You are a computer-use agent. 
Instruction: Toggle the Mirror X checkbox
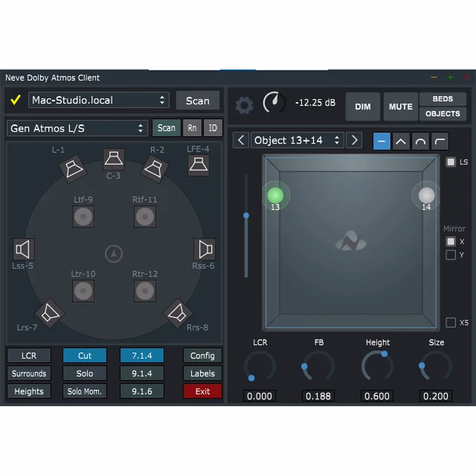click(451, 241)
